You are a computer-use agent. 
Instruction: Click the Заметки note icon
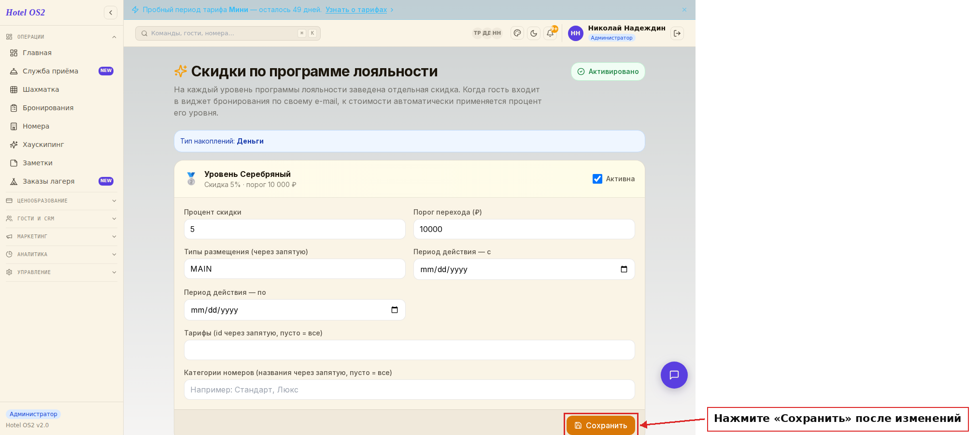point(14,163)
